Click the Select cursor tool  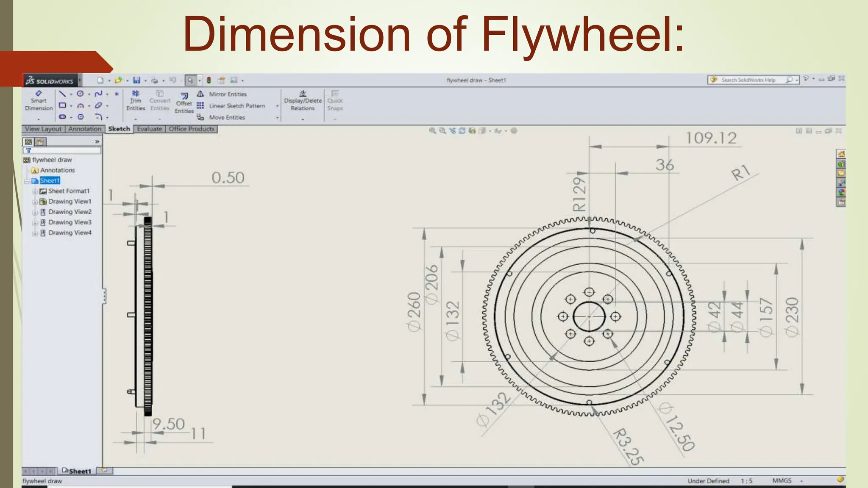pos(190,80)
